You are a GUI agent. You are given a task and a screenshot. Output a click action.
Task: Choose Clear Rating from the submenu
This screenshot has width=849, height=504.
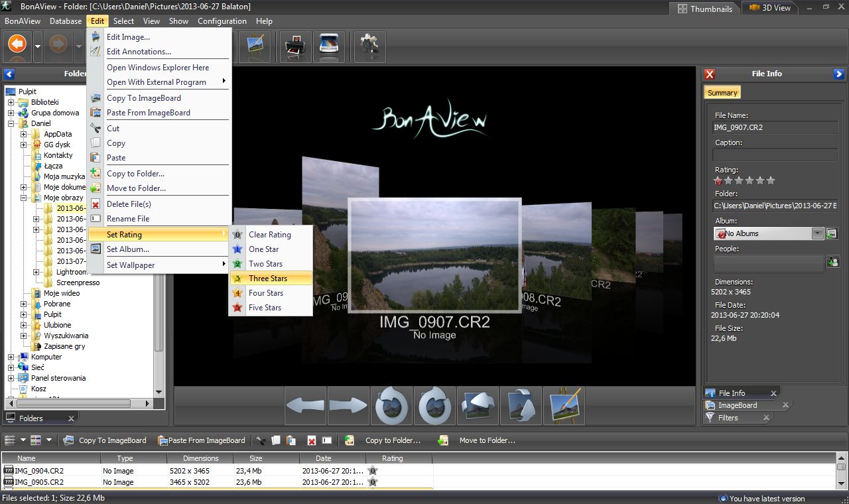click(x=271, y=235)
